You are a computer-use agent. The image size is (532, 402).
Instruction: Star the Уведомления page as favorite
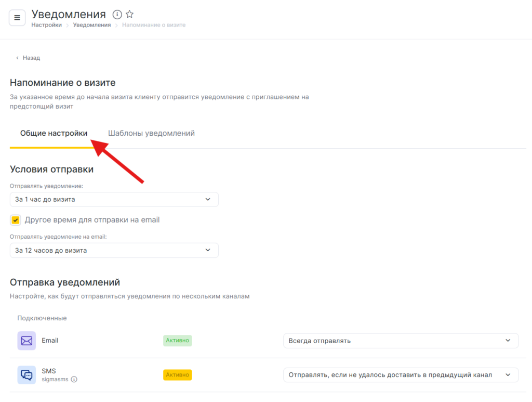[130, 15]
